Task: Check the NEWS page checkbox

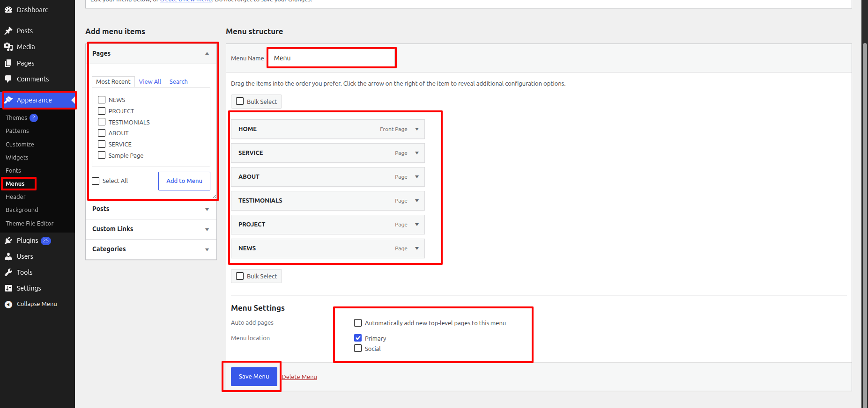Action: 102,100
